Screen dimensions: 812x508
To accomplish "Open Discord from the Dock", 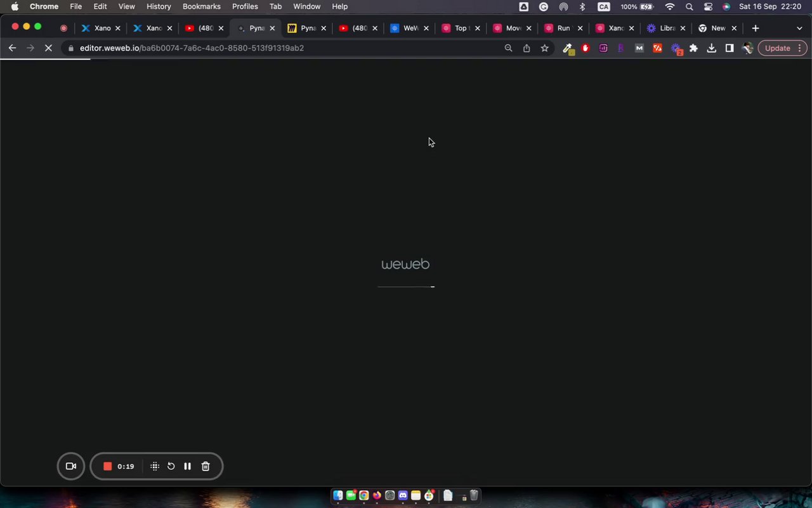I will pos(403,495).
